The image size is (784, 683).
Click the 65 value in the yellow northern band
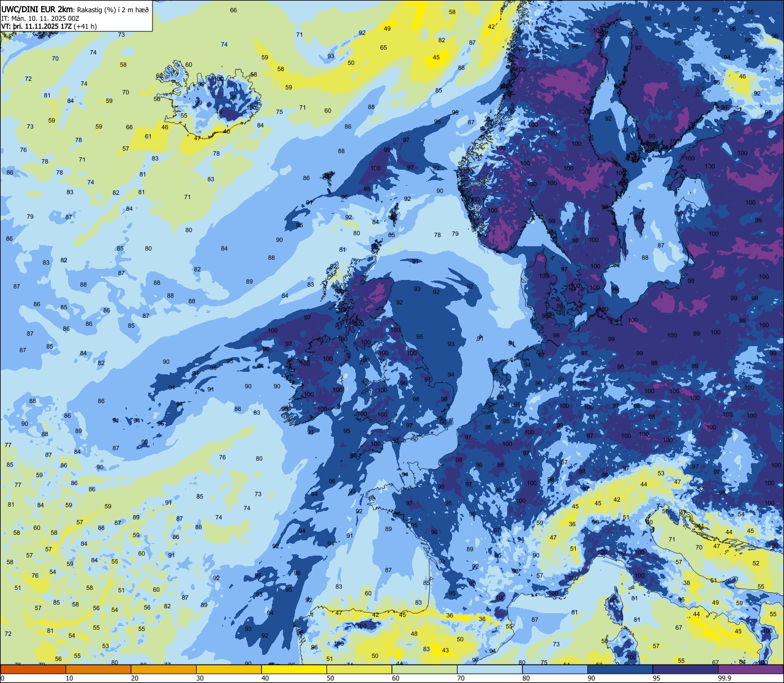pos(383,48)
